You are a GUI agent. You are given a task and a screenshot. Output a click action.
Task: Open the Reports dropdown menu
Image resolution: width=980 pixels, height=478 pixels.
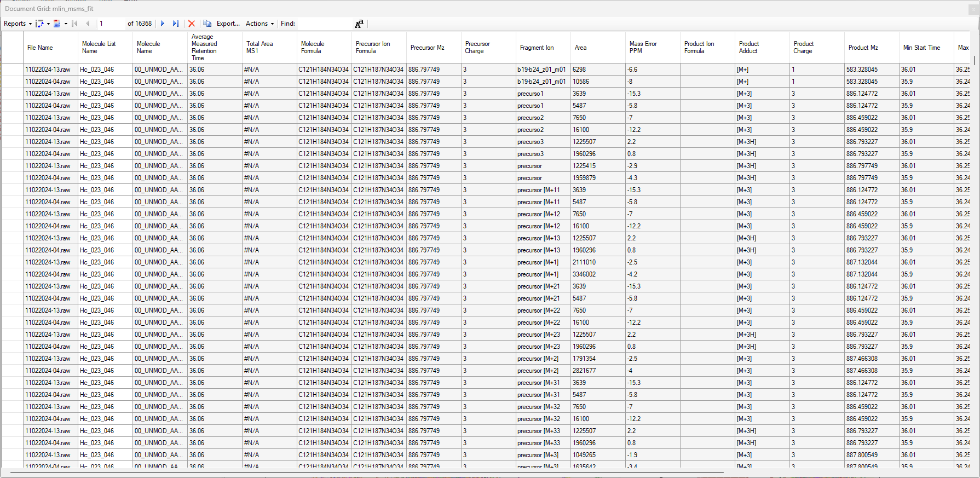pos(18,24)
